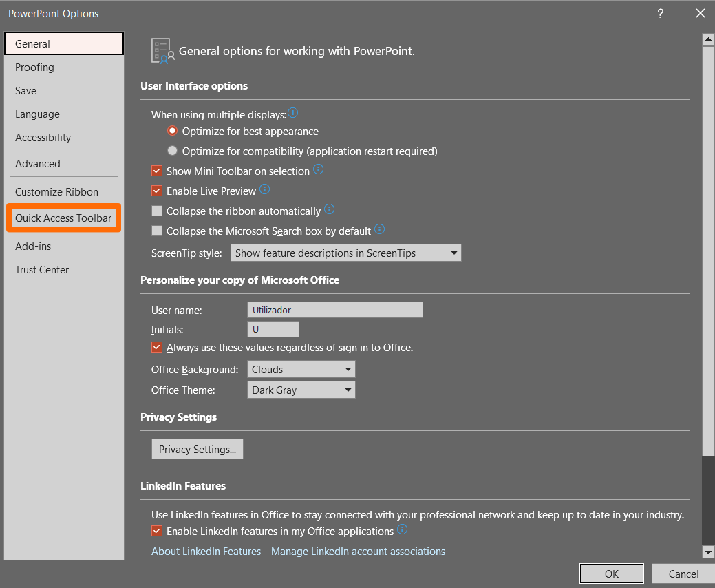Switch to the Quick Access Toolbar category

pos(63,218)
